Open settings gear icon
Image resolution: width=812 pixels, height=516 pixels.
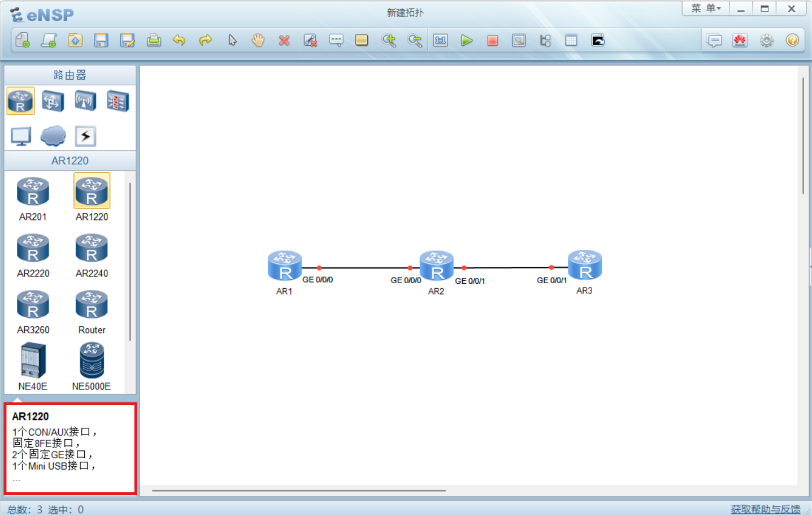[766, 41]
